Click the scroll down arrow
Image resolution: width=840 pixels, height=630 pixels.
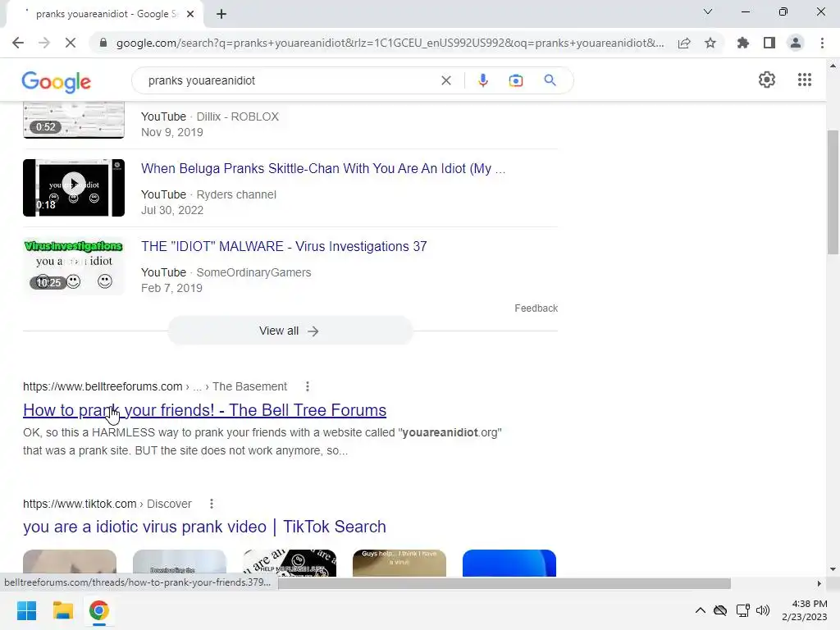(x=833, y=569)
